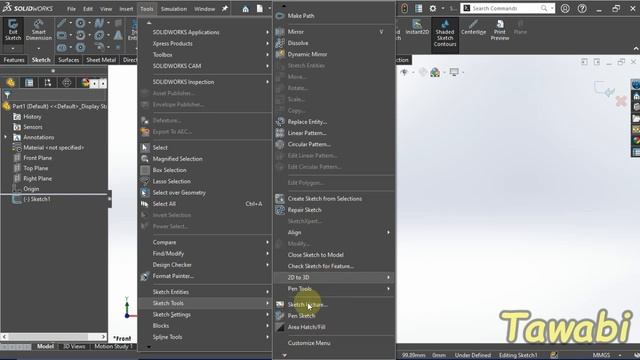The height and width of the screenshot is (360, 640).
Task: Click the filter funnel icon in tree
Action: coord(7,95)
